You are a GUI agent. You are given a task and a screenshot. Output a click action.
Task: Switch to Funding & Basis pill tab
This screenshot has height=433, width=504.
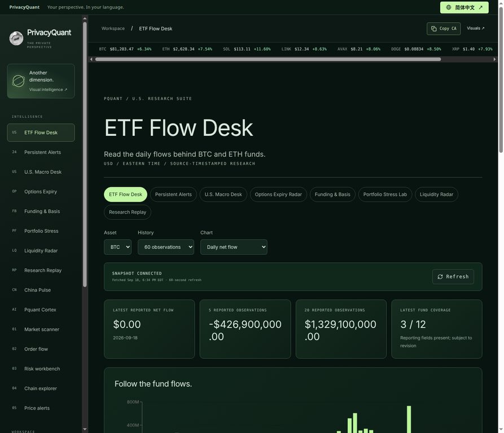tap(332, 194)
